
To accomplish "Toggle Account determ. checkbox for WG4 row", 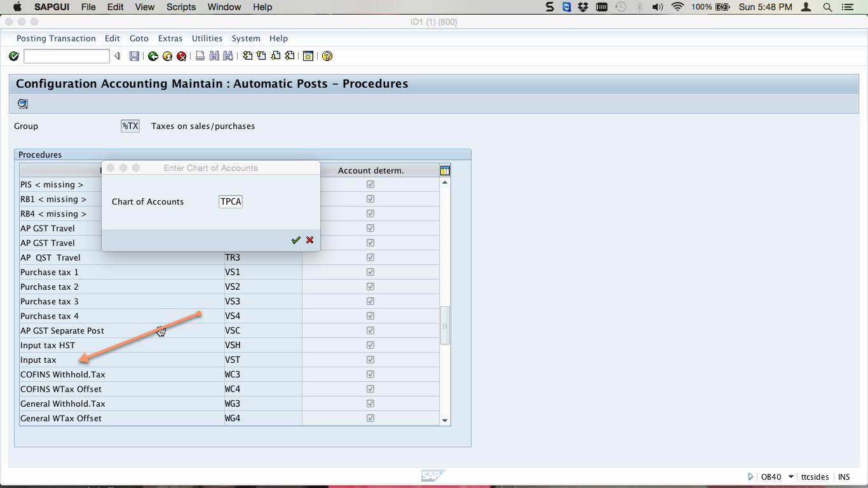I will [370, 418].
